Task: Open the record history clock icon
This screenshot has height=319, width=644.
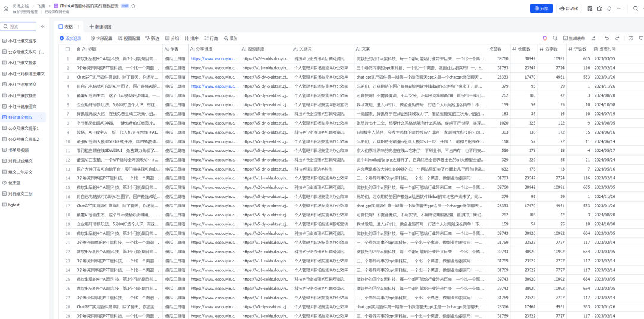Action: pyautogui.click(x=555, y=38)
